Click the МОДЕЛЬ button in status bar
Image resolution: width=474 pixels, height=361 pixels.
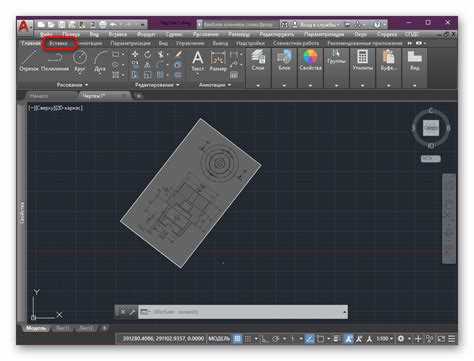(x=219, y=339)
